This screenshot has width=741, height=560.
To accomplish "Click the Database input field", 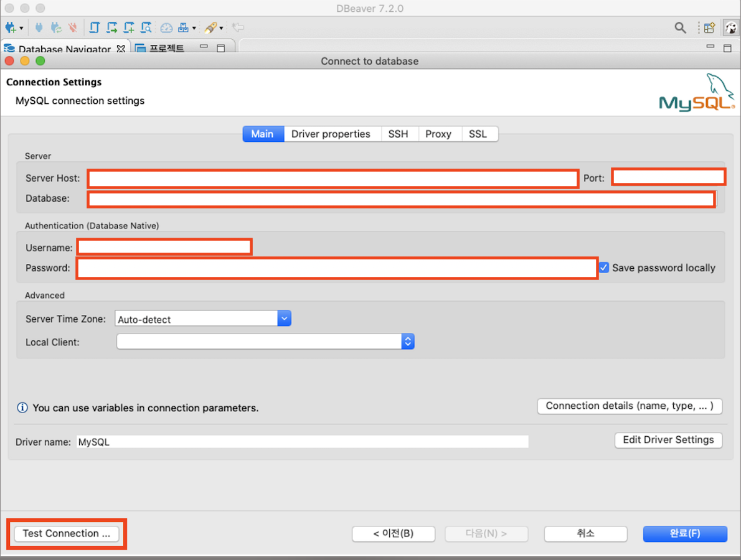I will tap(401, 199).
